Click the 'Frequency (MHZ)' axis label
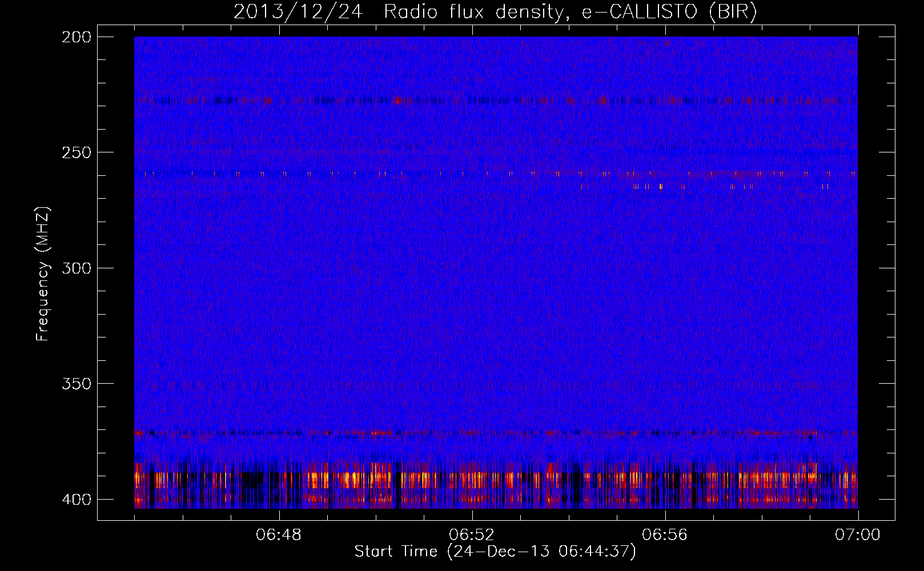The image size is (924, 571). [x=43, y=274]
